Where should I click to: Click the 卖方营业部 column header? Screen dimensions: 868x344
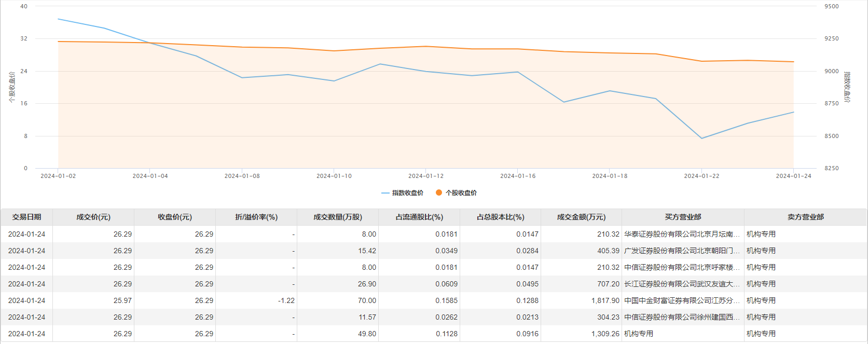click(x=805, y=217)
